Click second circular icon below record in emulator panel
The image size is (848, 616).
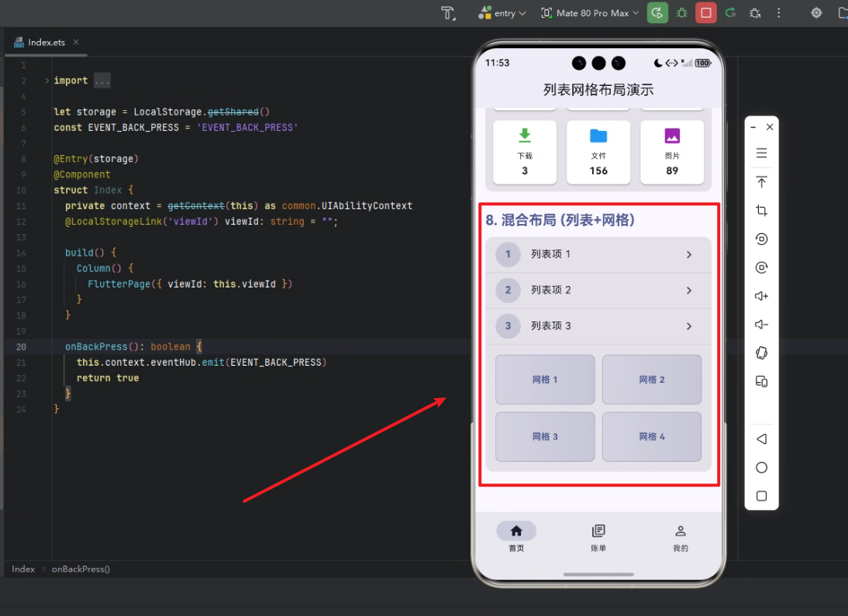coord(761,267)
